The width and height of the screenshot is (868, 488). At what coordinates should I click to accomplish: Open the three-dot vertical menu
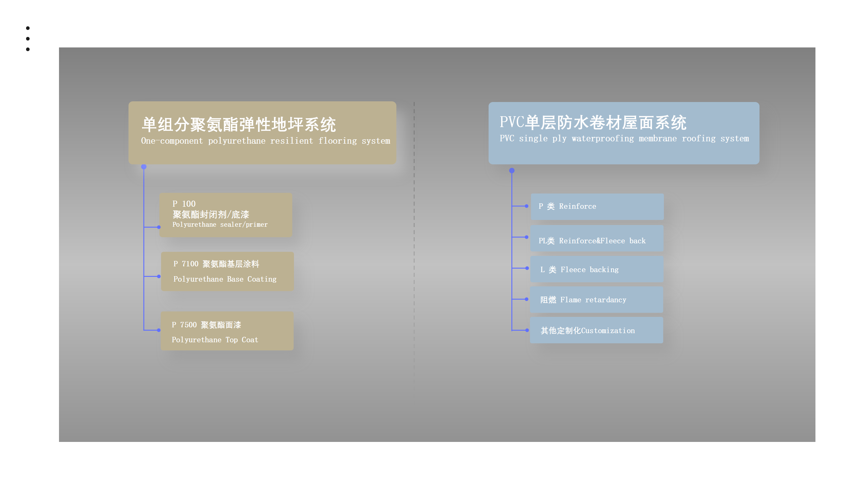click(x=28, y=39)
